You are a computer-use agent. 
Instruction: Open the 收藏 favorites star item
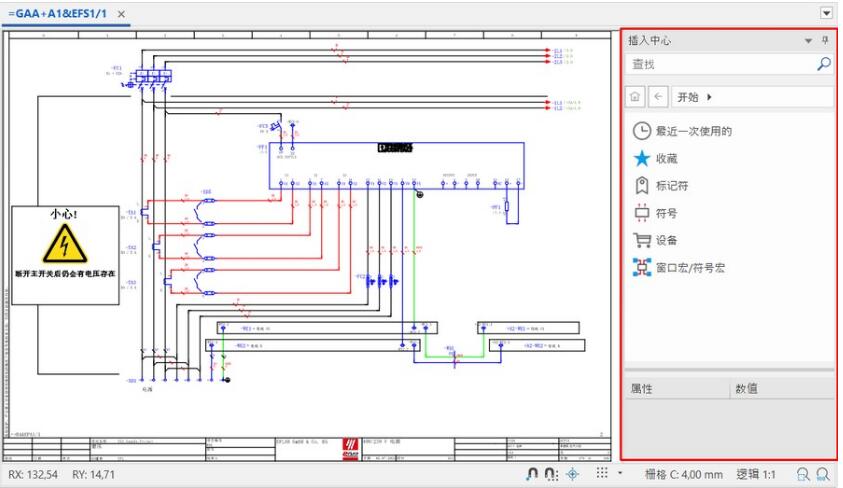tap(665, 158)
